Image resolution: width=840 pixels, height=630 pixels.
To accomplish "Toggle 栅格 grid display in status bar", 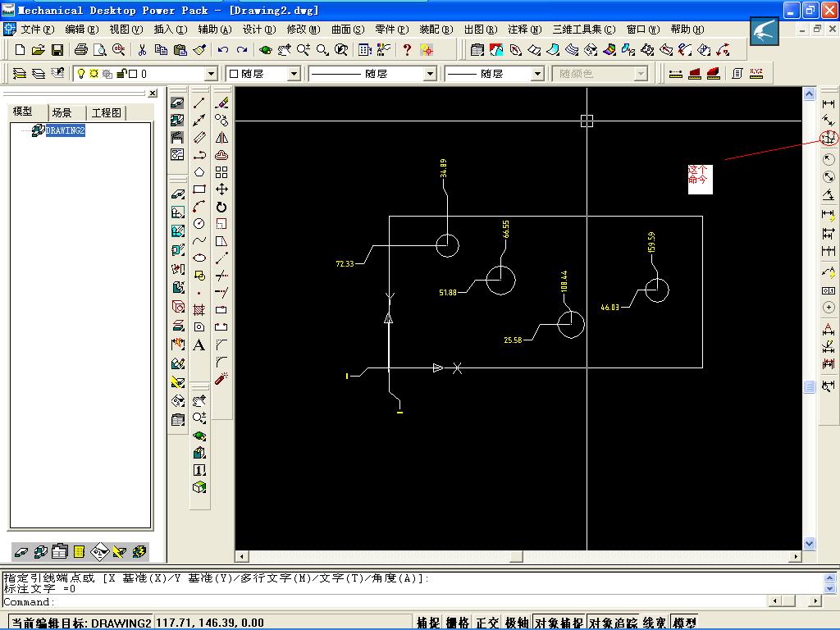I will pyautogui.click(x=458, y=623).
